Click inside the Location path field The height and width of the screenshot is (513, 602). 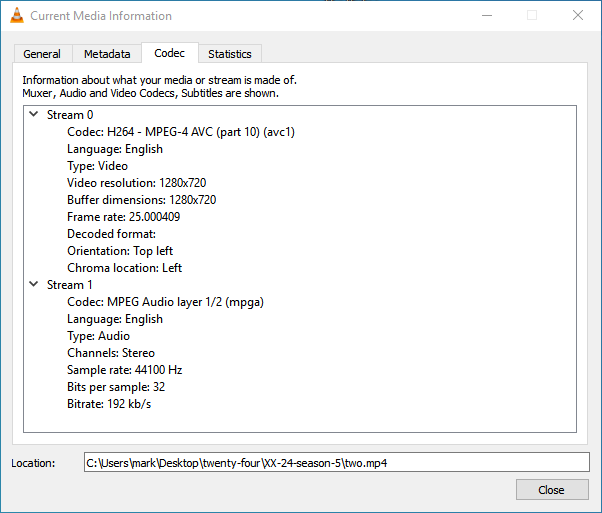click(x=337, y=463)
